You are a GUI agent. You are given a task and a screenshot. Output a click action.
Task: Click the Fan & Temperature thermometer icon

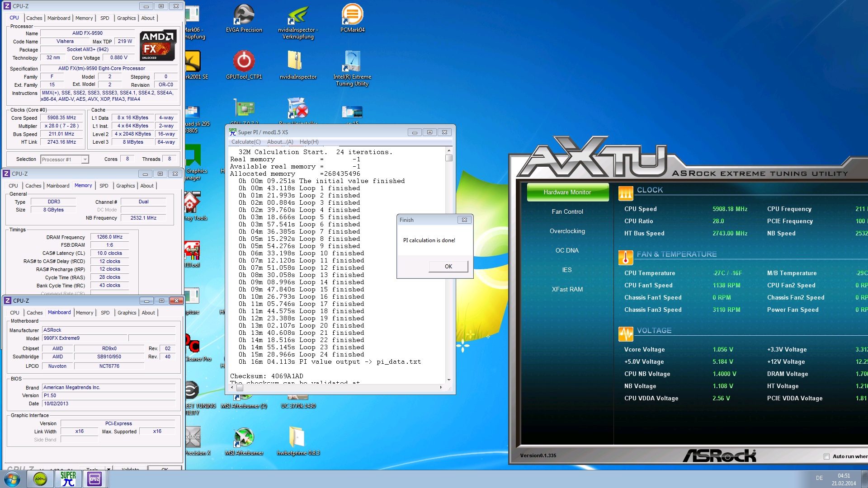point(626,258)
